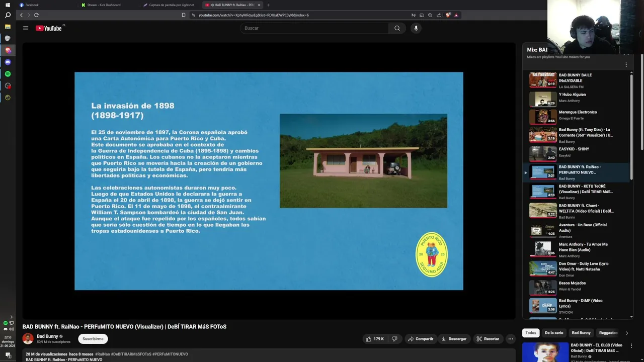Click the Descargar download button
644x362 pixels.
454,339
